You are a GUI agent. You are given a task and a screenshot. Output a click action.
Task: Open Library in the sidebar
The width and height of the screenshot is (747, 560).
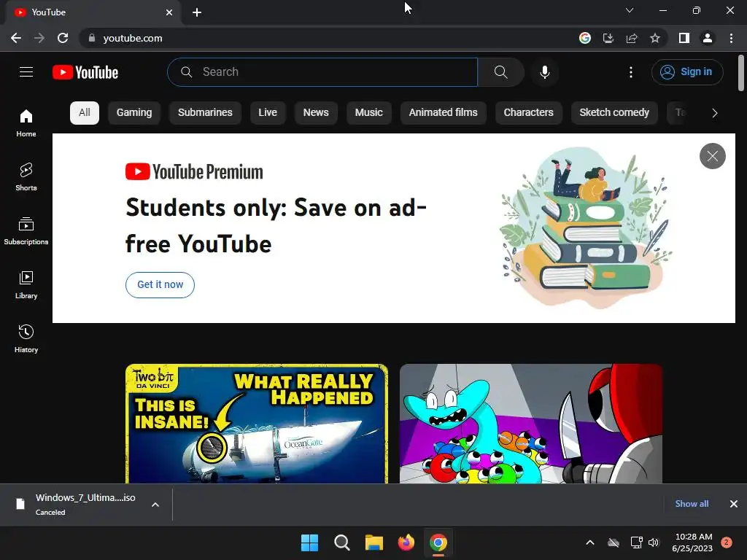point(26,285)
